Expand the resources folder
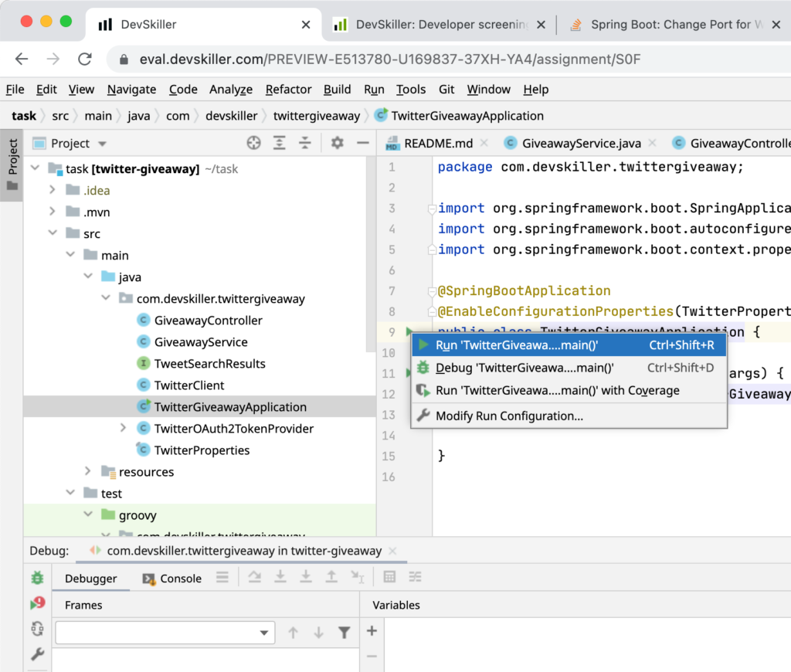This screenshot has width=791, height=672. click(88, 471)
